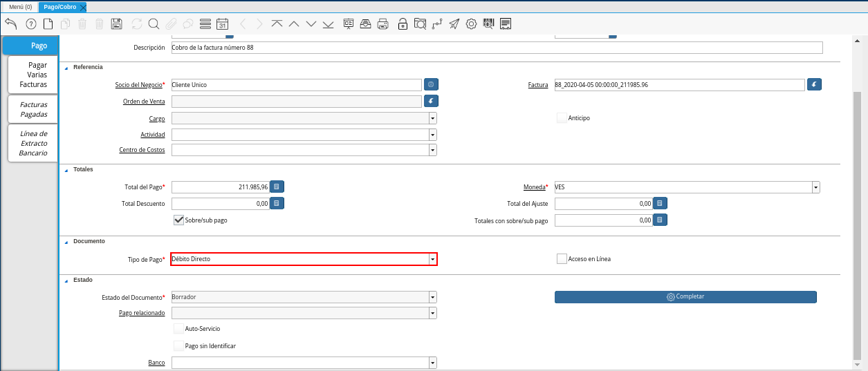The width and height of the screenshot is (868, 371).
Task: Create a new record with page icon
Action: tap(48, 24)
